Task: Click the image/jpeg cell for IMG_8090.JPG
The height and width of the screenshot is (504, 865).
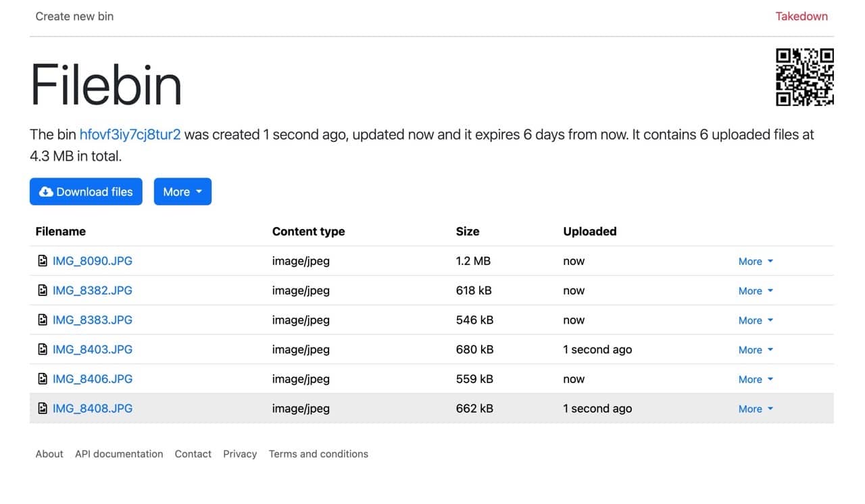Action: point(301,261)
